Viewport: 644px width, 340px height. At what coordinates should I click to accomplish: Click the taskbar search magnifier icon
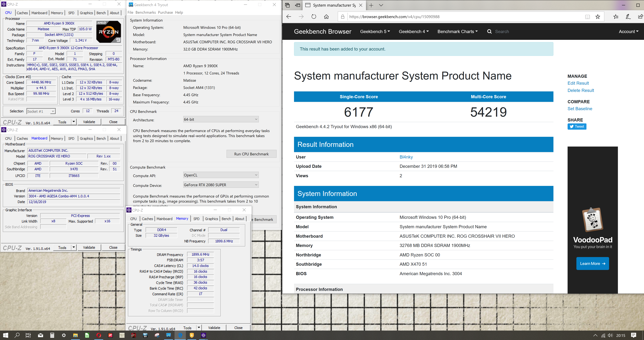pos(17,335)
